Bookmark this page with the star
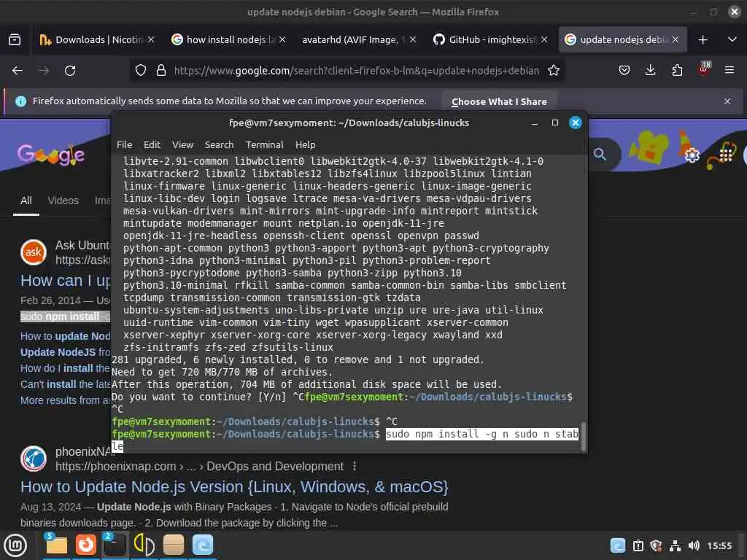747x560 pixels. [554, 71]
